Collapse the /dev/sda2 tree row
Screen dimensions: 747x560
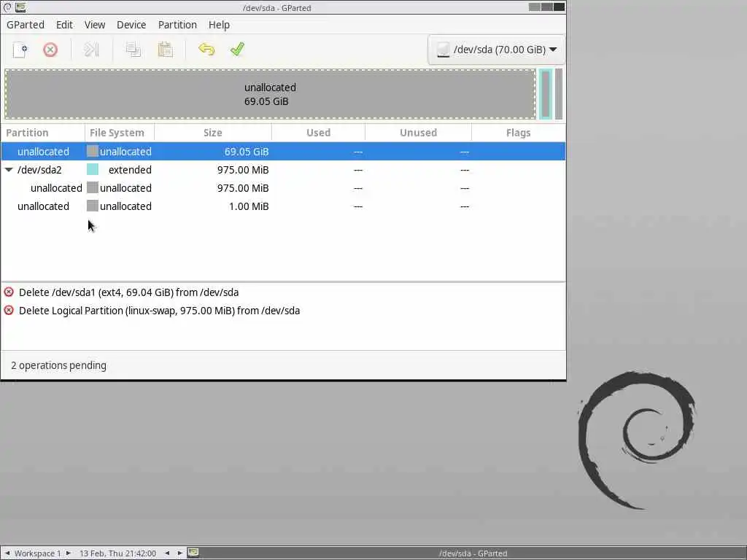tap(9, 169)
